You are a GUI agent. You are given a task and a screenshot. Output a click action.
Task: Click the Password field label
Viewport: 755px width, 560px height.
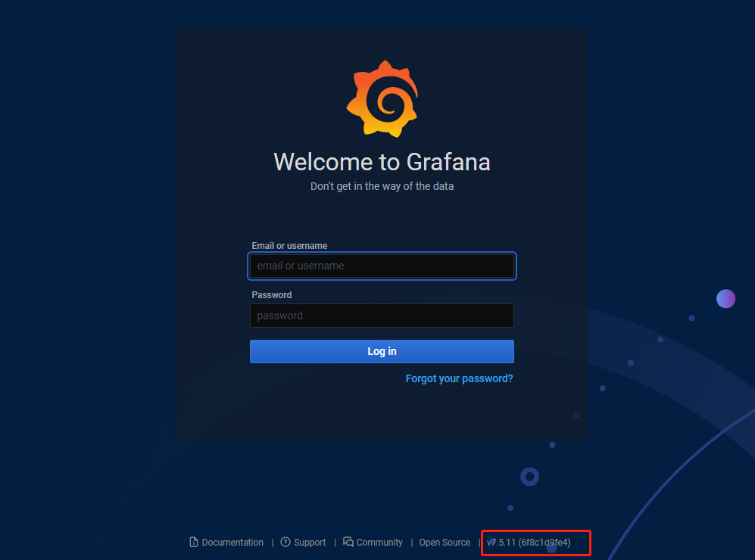coord(271,294)
